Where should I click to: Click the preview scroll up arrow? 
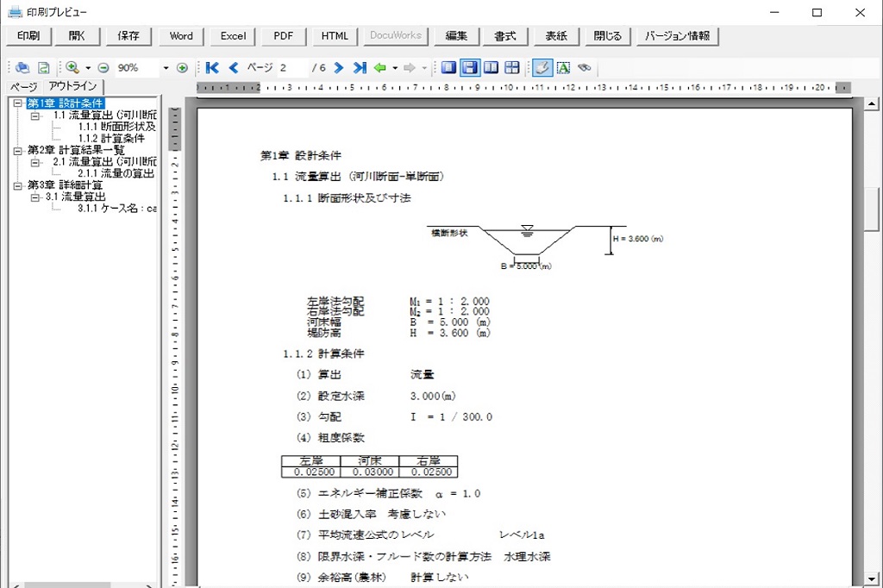pos(871,103)
